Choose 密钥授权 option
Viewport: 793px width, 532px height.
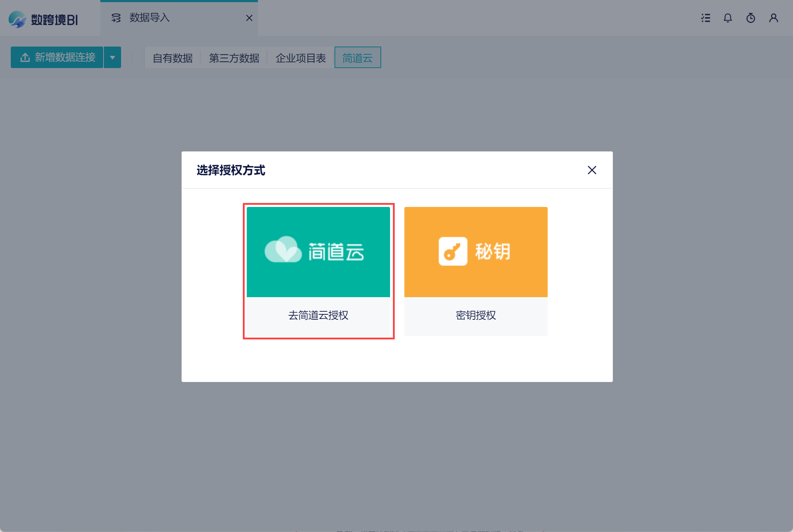pos(476,315)
